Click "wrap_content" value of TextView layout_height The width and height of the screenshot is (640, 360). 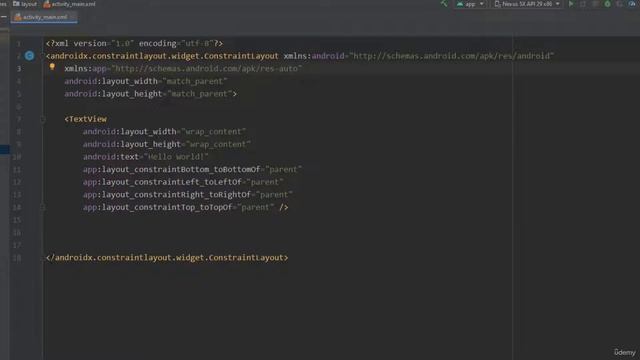point(218,144)
